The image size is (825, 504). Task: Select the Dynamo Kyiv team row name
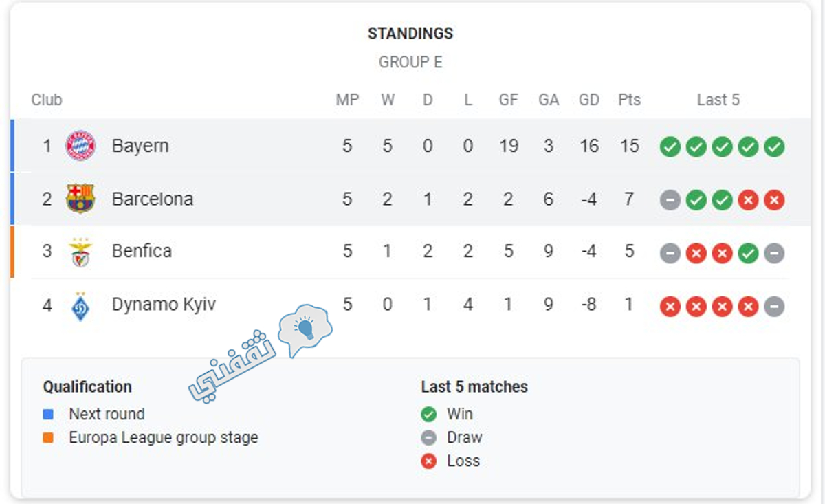(164, 305)
